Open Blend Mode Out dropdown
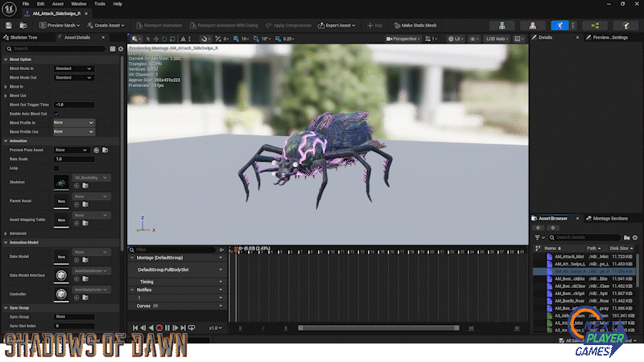The height and width of the screenshot is (362, 644). pos(73,77)
